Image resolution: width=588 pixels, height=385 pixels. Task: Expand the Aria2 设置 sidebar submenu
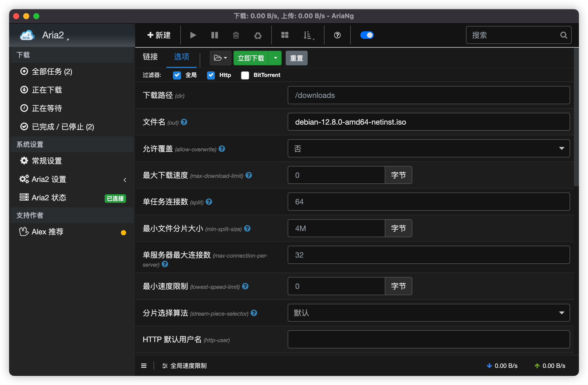pos(125,180)
